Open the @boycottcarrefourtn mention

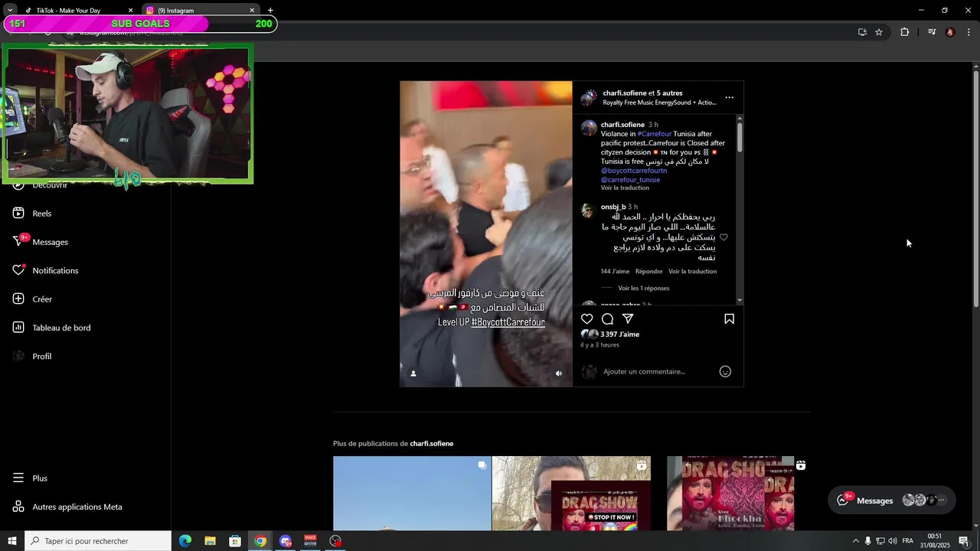(x=634, y=171)
